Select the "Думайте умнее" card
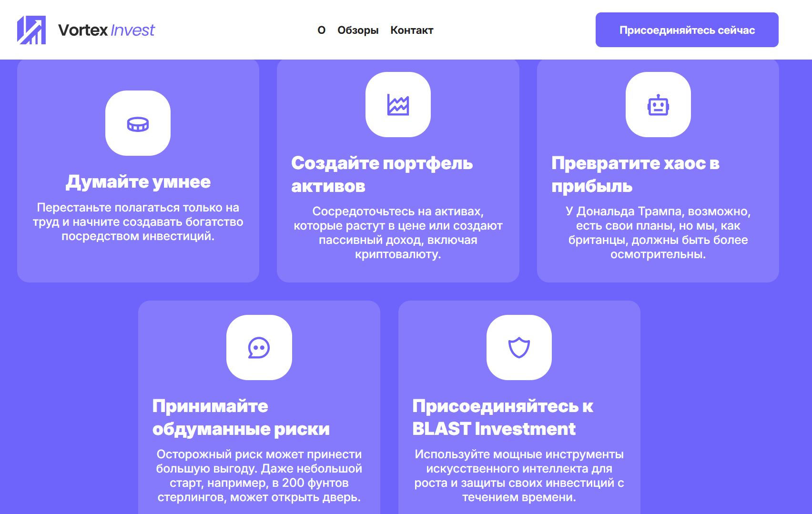 138,169
